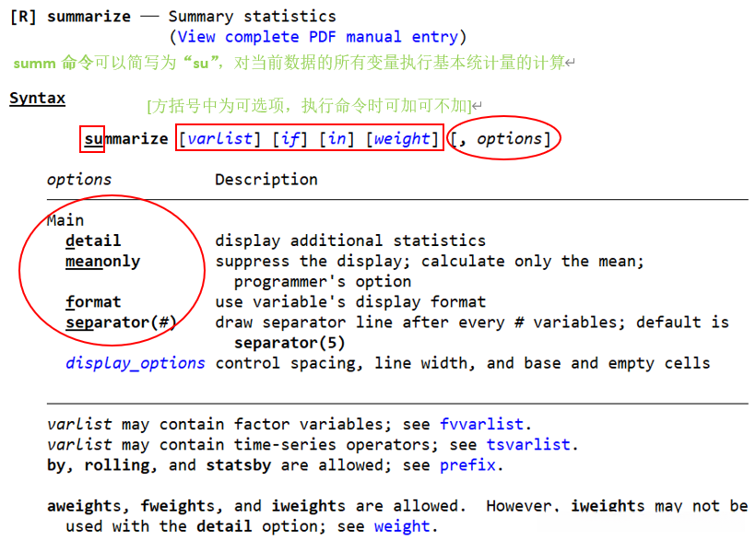The width and height of the screenshot is (756, 540).
Task: Follow the tsvarlist link
Action: (528, 444)
